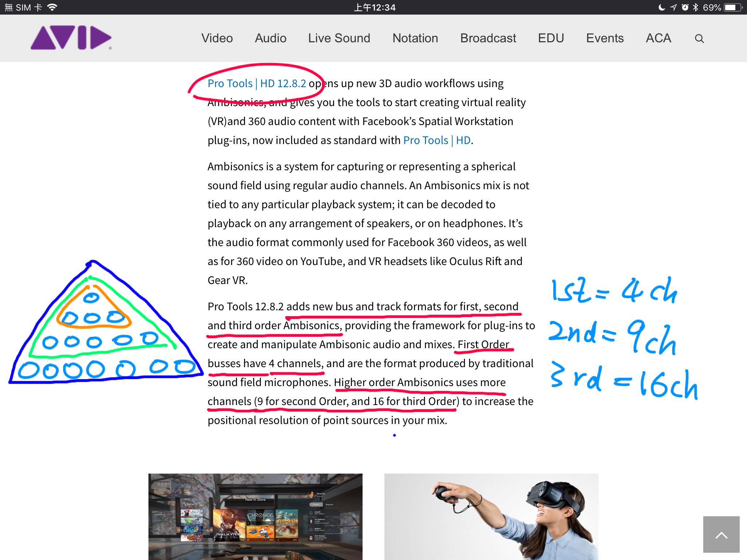
Task: Open the VR store interface thumbnail
Action: pyautogui.click(x=255, y=517)
